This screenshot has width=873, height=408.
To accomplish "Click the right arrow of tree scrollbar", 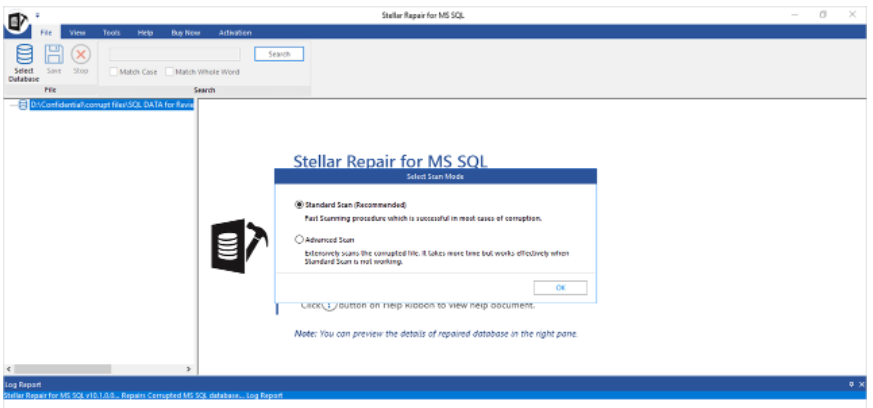I will (x=189, y=369).
